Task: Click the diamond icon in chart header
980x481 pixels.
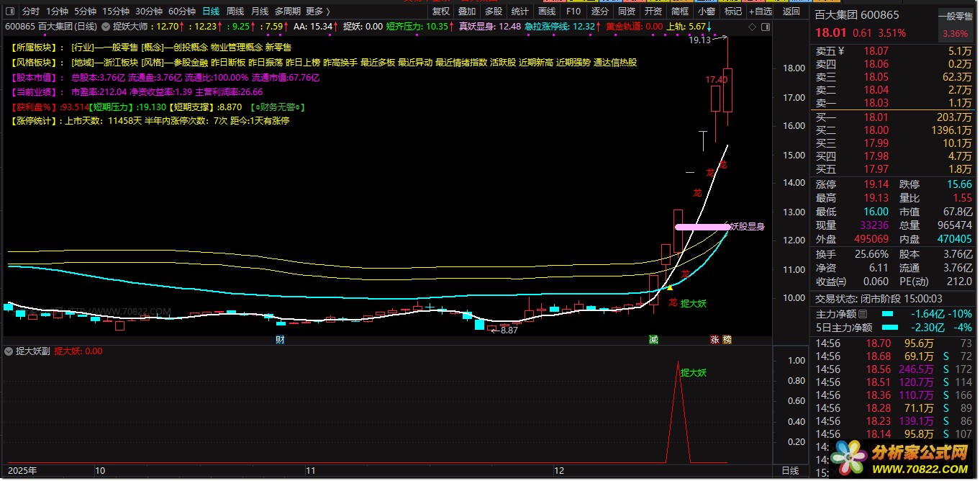Action: (751, 27)
